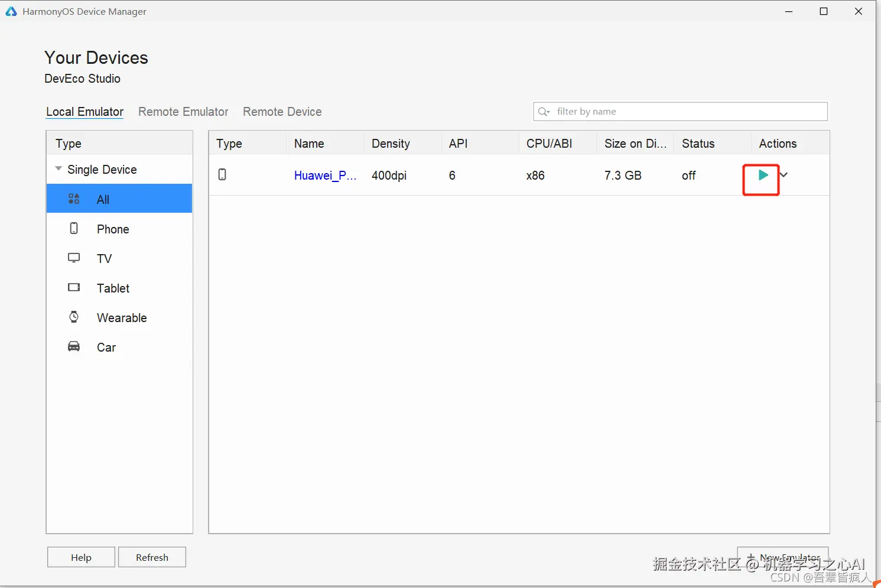This screenshot has height=588, width=881.
Task: Select Wearable device type
Action: pos(119,317)
